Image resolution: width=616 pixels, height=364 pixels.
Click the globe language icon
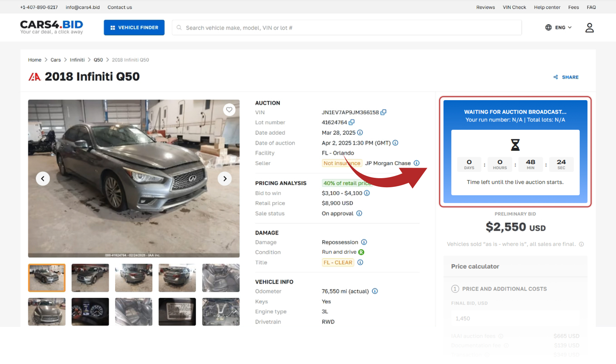coord(548,28)
